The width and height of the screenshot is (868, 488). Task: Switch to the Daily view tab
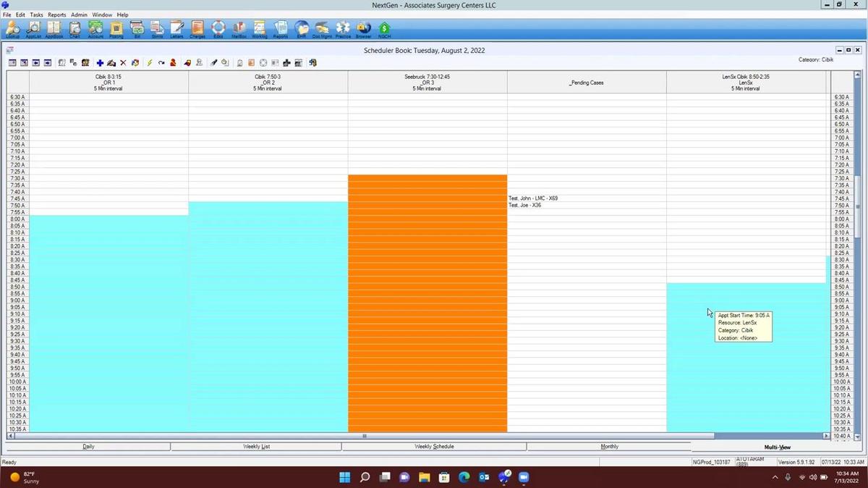pos(88,447)
